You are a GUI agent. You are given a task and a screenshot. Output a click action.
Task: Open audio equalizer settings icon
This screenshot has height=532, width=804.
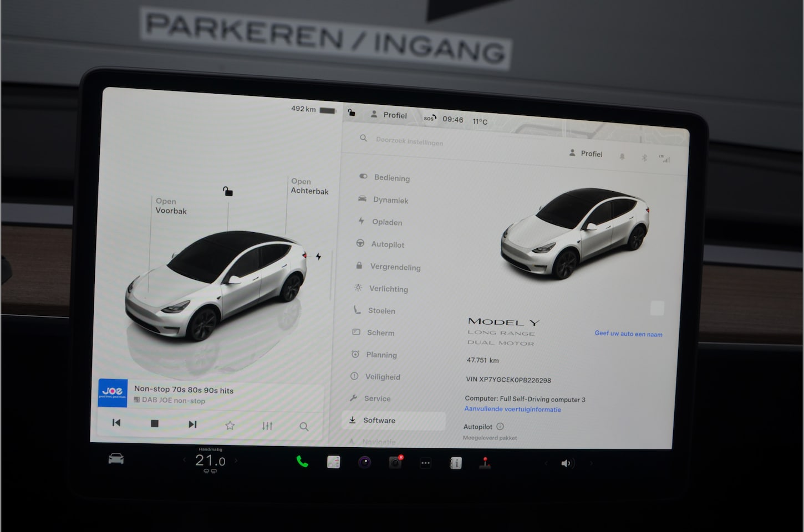[x=267, y=426]
